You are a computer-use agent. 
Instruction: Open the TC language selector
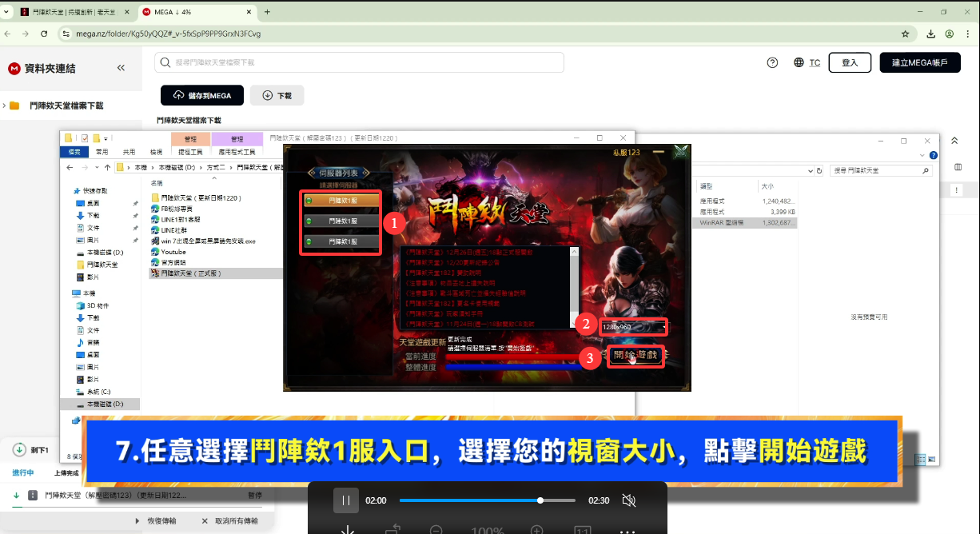[807, 62]
